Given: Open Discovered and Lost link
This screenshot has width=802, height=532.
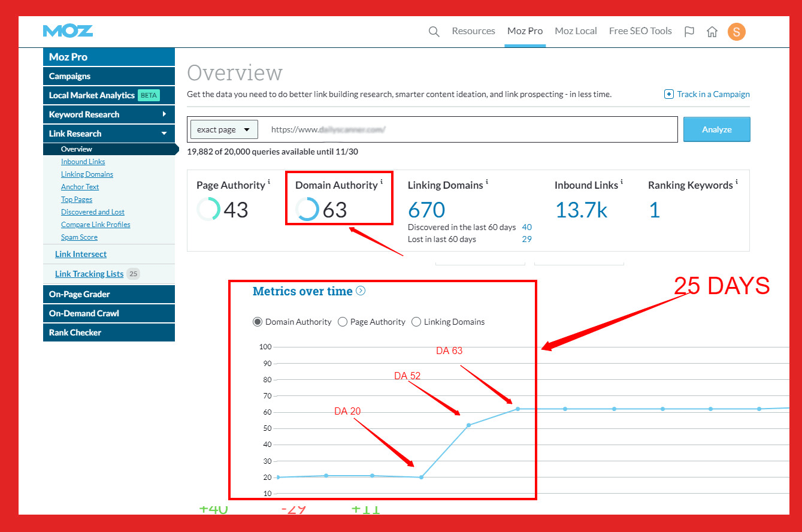Looking at the screenshot, I should tap(93, 212).
